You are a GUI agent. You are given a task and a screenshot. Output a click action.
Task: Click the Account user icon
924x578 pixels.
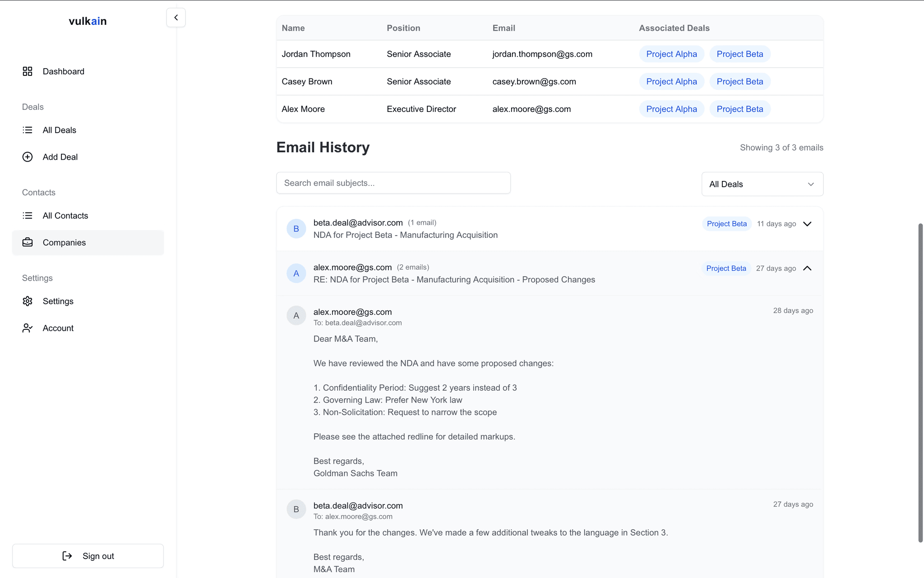(x=28, y=328)
